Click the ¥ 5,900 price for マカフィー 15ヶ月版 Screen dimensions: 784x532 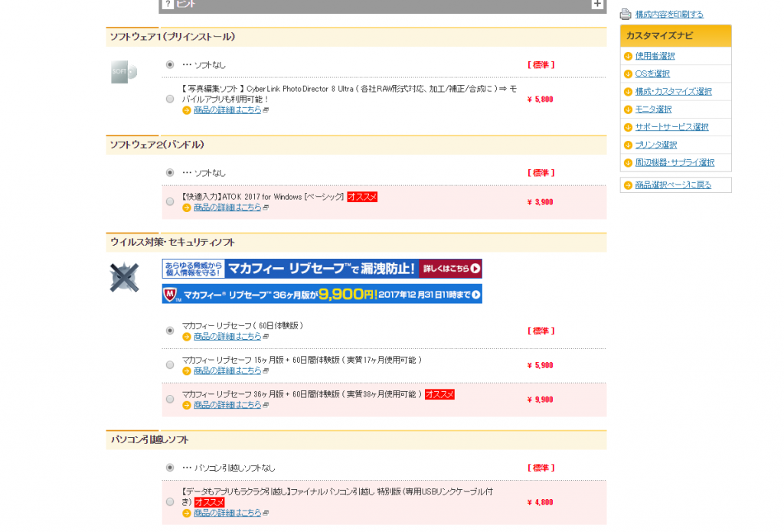(x=540, y=365)
